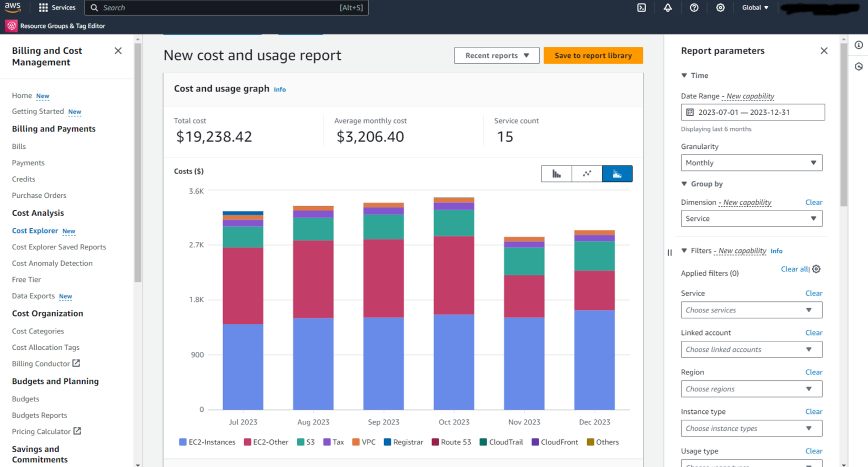868x467 pixels.
Task: Launch CloudShell from the top bar
Action: coord(641,7)
